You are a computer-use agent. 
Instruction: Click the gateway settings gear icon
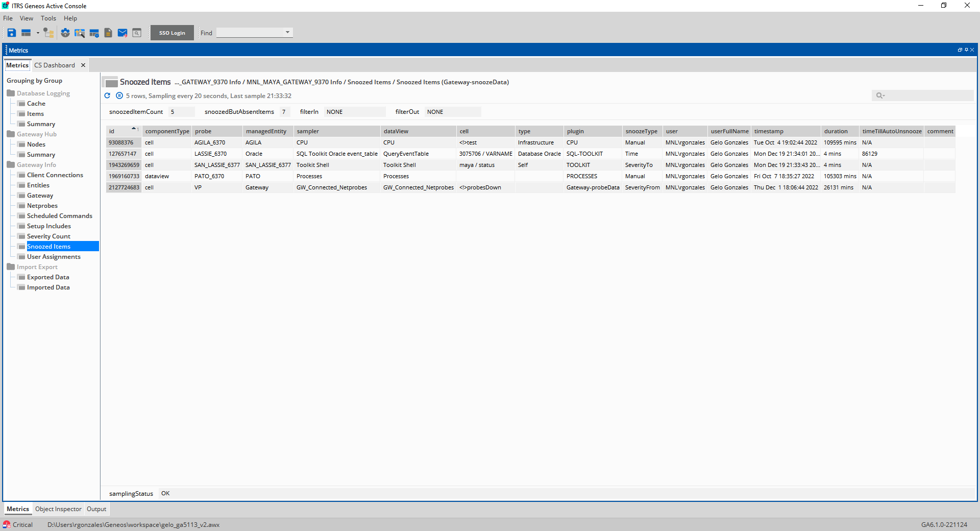(65, 33)
